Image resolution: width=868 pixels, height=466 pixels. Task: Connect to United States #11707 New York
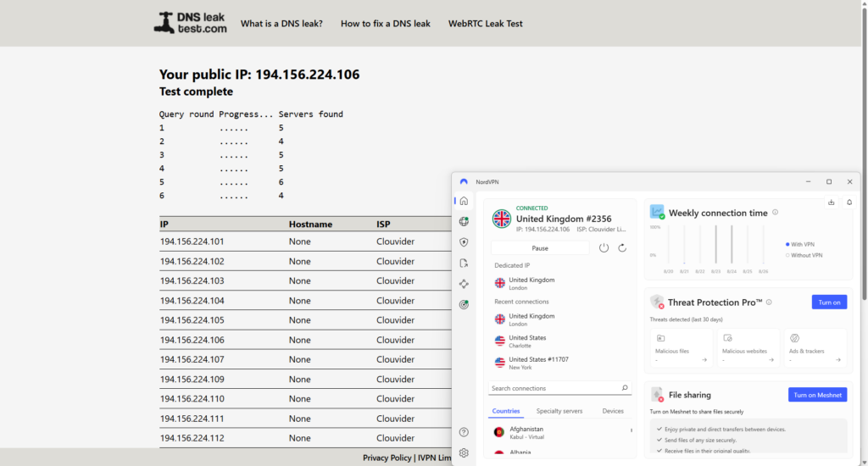coord(559,363)
